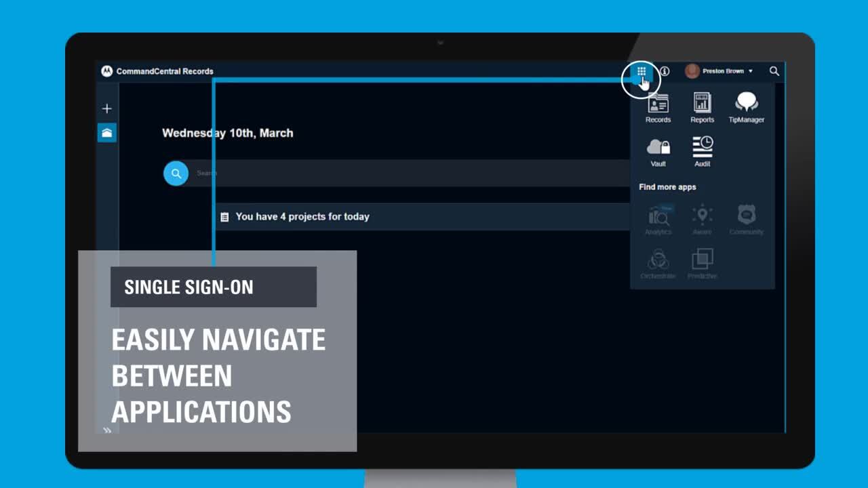Click the information icon in header
868x488 pixels.
[x=665, y=71]
